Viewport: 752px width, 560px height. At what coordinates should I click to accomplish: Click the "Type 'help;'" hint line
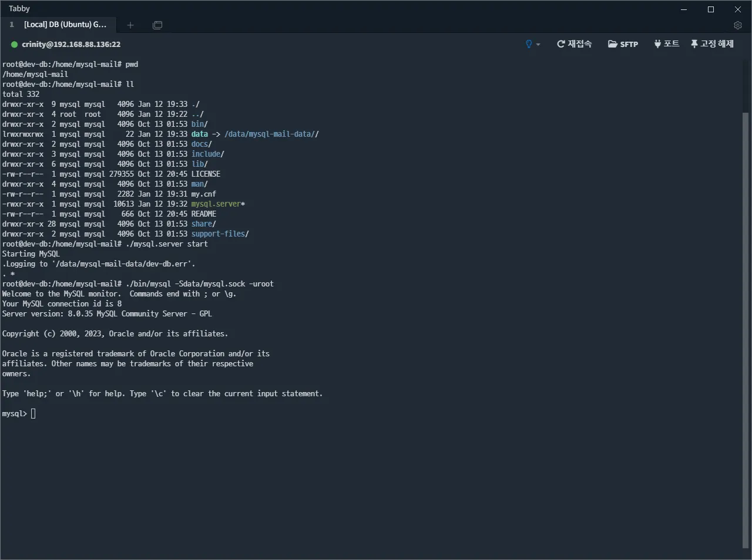(162, 394)
